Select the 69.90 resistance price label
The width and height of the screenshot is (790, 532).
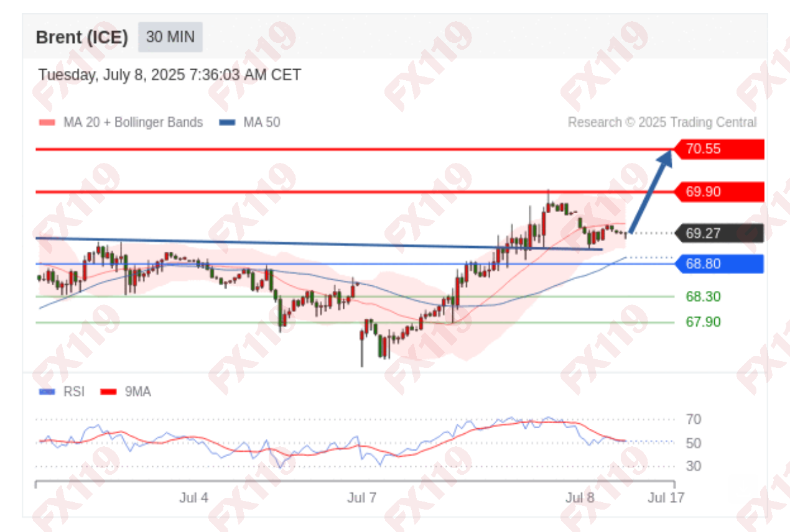pos(719,192)
